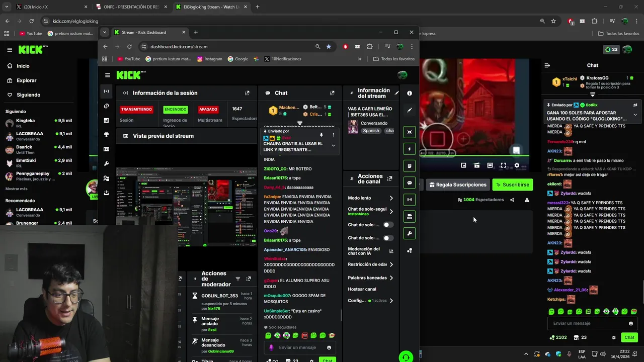
Task: Open the bar chart analytics icon in dashboard sidebar
Action: click(x=106, y=120)
